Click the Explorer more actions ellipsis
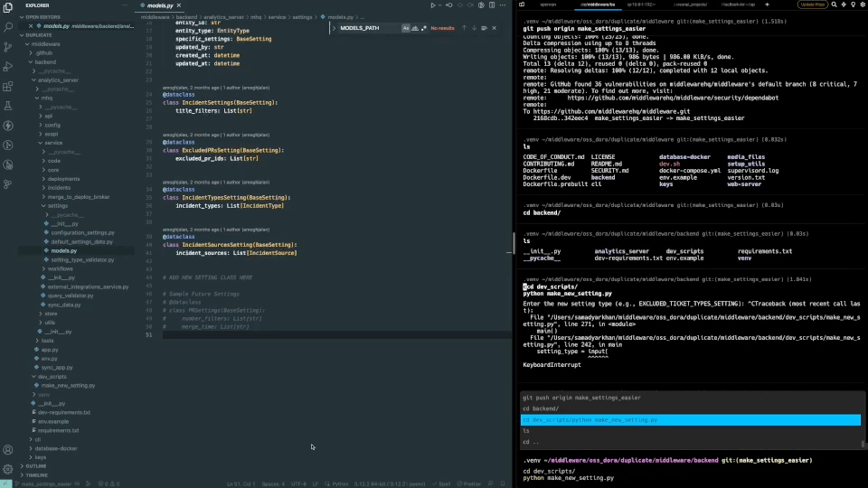 (125, 5)
